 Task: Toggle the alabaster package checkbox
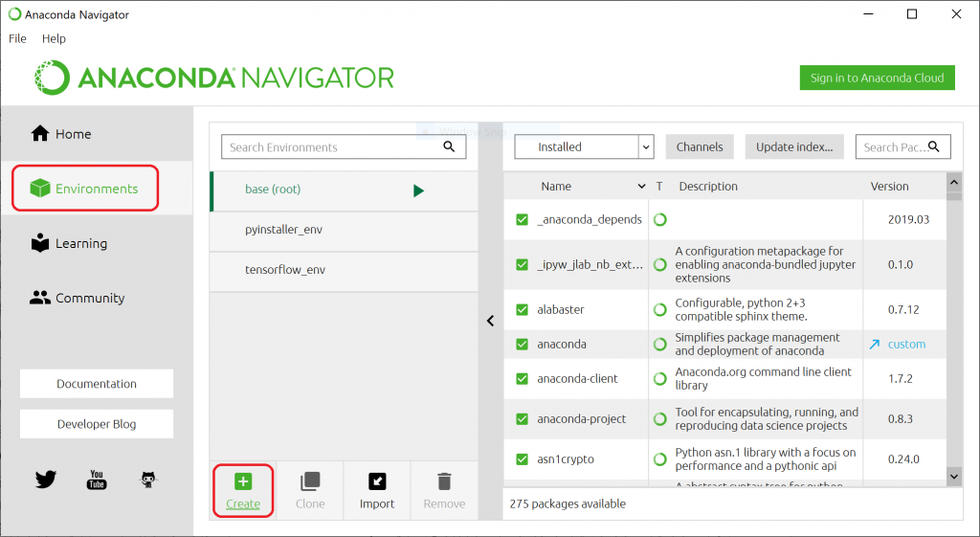(522, 309)
